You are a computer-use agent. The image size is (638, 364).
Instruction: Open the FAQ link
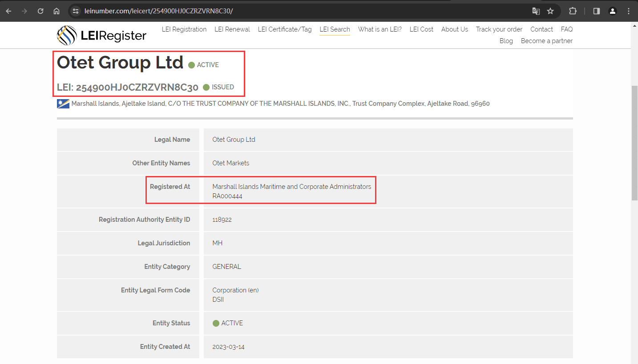click(x=567, y=29)
